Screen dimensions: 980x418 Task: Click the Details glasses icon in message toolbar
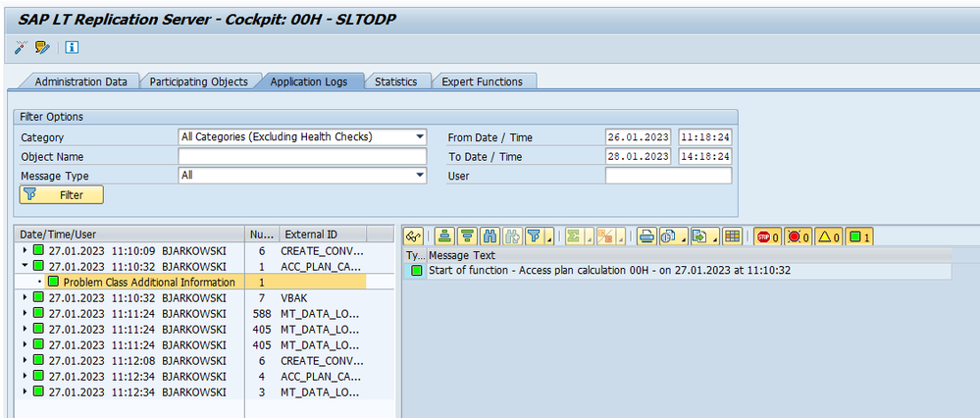414,236
